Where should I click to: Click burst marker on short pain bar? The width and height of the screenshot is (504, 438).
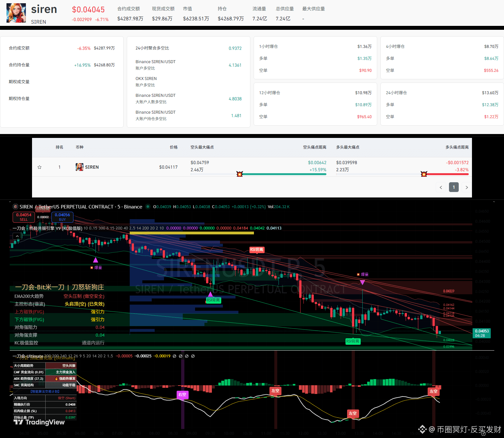click(x=239, y=174)
